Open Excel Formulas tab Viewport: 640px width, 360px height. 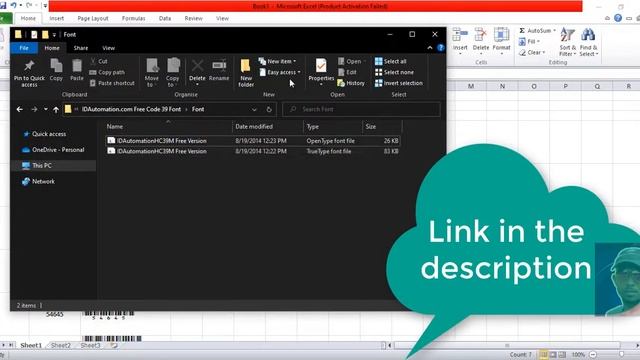click(133, 18)
